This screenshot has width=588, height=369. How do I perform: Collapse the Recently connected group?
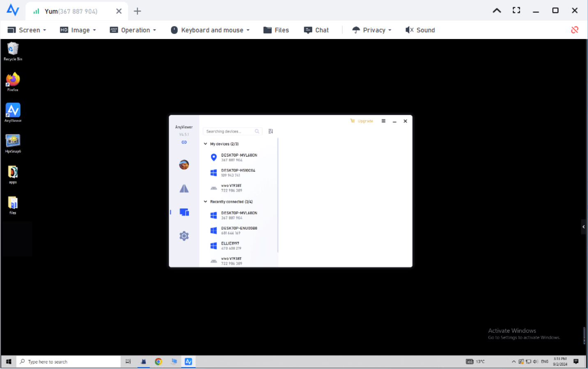click(x=205, y=202)
